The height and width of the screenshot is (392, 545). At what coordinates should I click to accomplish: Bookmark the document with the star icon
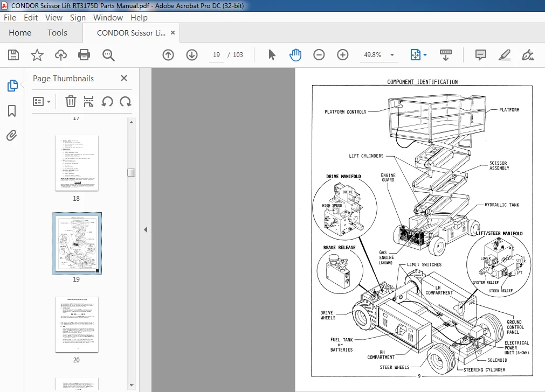pos(37,55)
